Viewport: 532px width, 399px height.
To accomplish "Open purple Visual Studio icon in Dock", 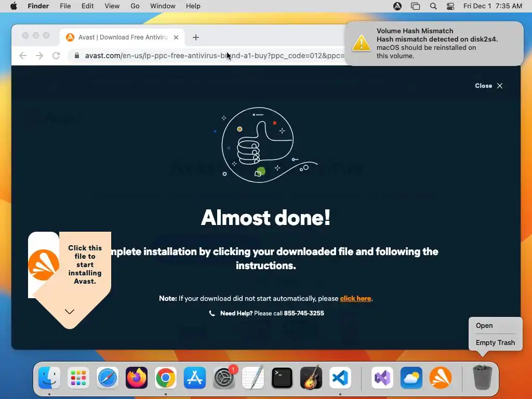I will point(382,378).
